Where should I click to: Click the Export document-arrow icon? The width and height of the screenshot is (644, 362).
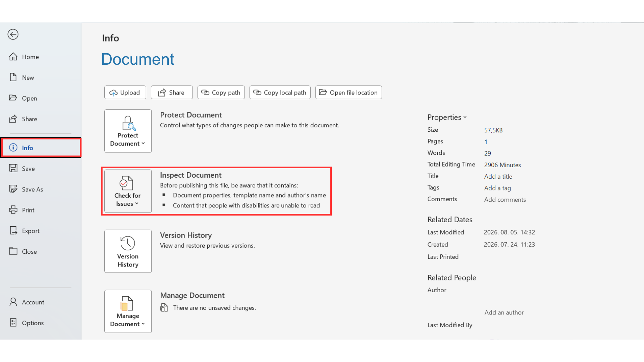pos(13,231)
